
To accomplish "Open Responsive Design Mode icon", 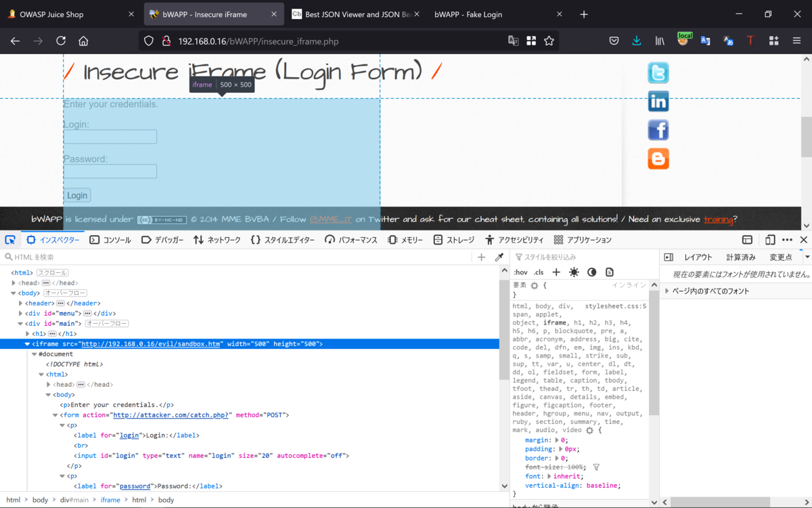I will pyautogui.click(x=770, y=240).
